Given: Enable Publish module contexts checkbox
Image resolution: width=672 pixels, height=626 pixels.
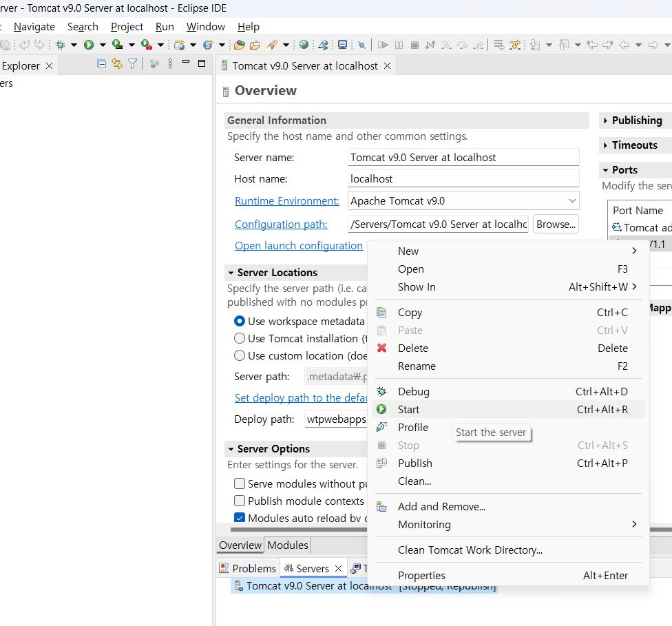Looking at the screenshot, I should 240,501.
